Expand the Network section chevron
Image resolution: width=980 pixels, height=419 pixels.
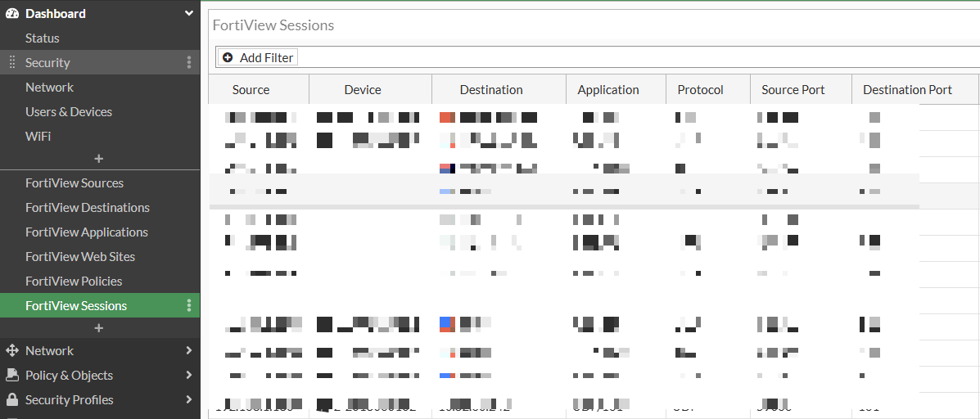[189, 350]
